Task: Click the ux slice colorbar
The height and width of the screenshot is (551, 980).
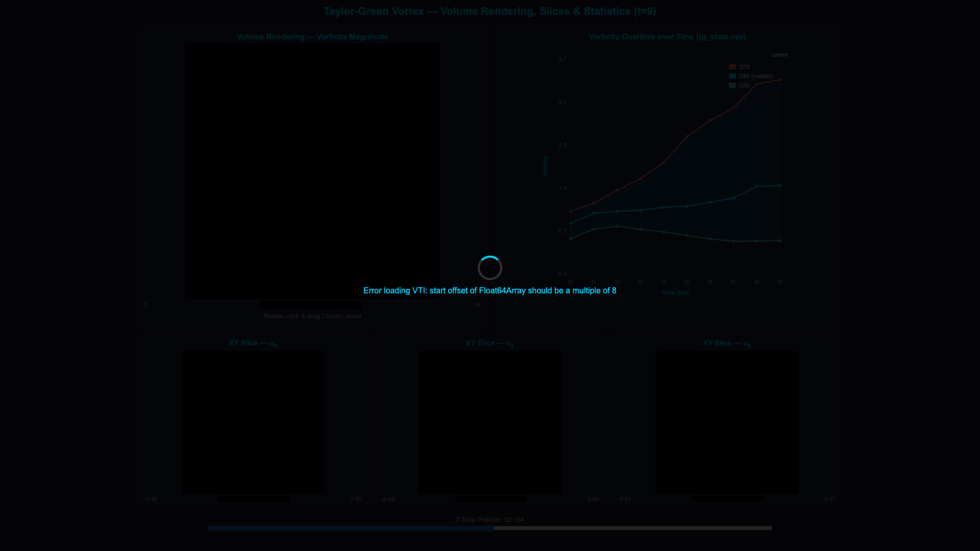Action: 254,499
